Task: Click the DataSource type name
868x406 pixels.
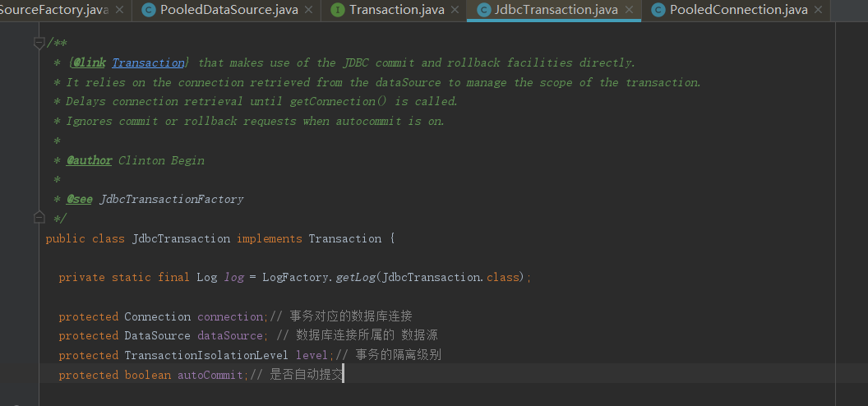Action: (x=157, y=336)
